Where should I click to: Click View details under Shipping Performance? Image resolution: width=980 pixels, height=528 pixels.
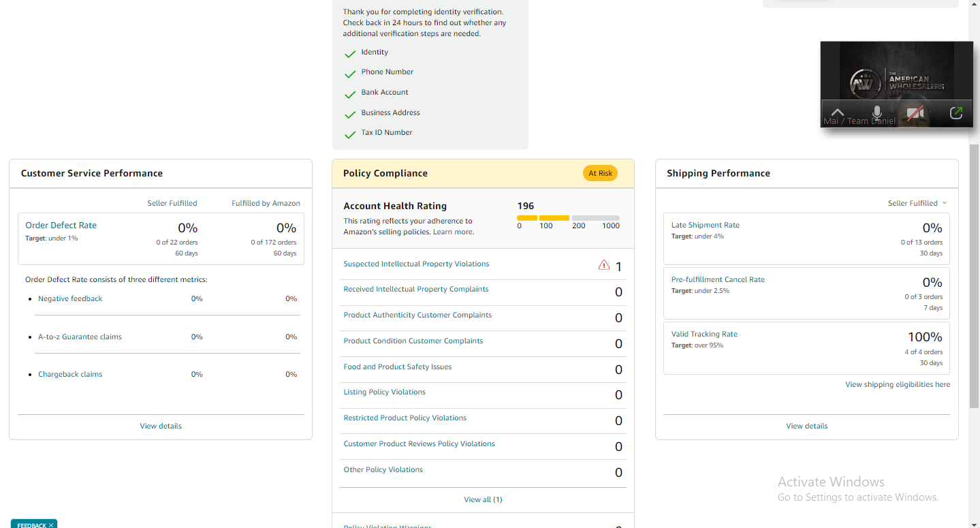point(807,426)
